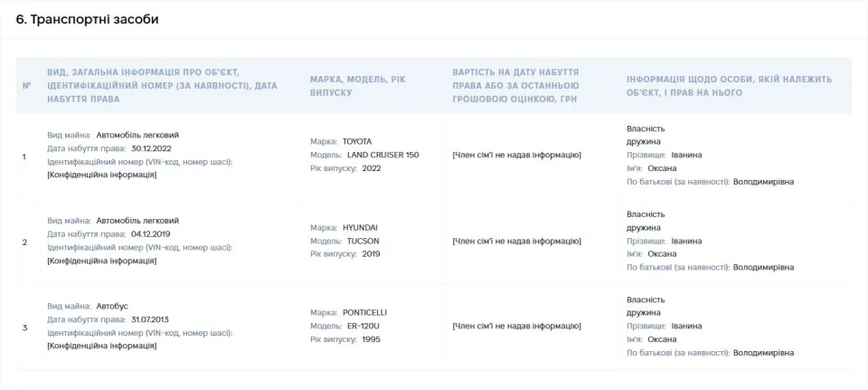
Task: Select 'Автомобіль легковий' in the TOYOTA row
Action: click(x=137, y=135)
